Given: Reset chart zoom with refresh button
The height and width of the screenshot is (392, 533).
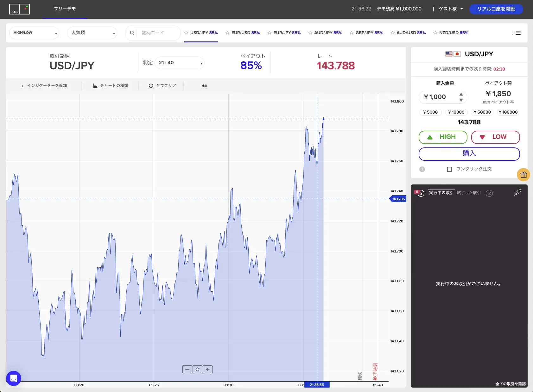Looking at the screenshot, I should (x=197, y=369).
